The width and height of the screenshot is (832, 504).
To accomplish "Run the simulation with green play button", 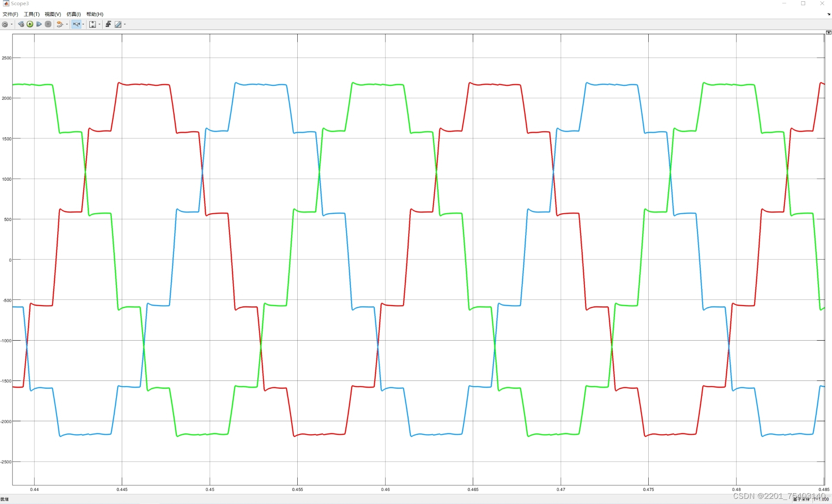I will click(30, 24).
